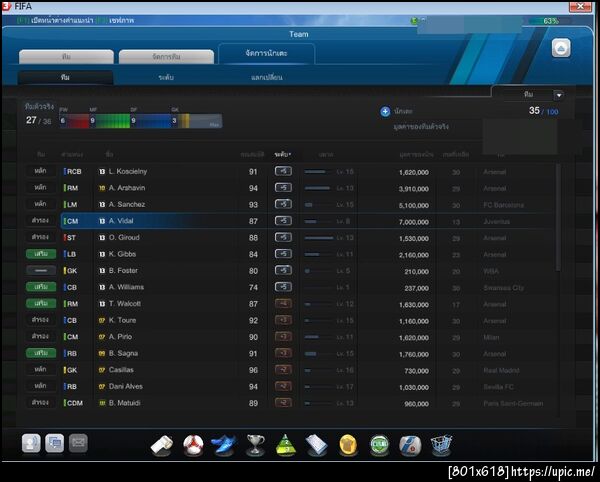The height and width of the screenshot is (482, 600).
Task: Click the ST position label of O. Giroud
Action: pyautogui.click(x=71, y=238)
